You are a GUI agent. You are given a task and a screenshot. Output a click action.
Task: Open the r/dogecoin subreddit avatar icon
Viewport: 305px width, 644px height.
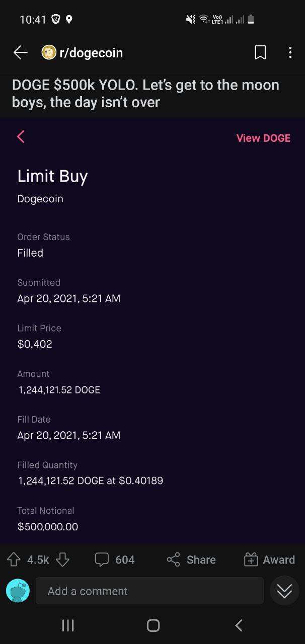click(x=49, y=52)
